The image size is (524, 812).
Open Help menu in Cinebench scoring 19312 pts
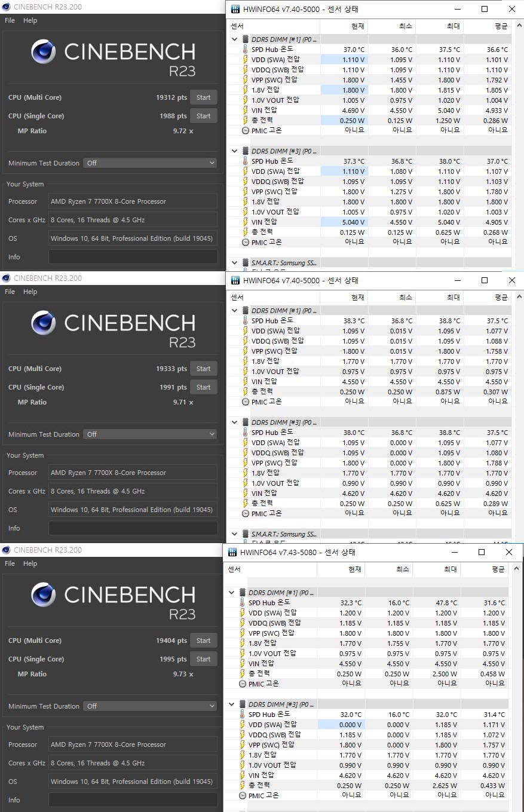point(30,20)
